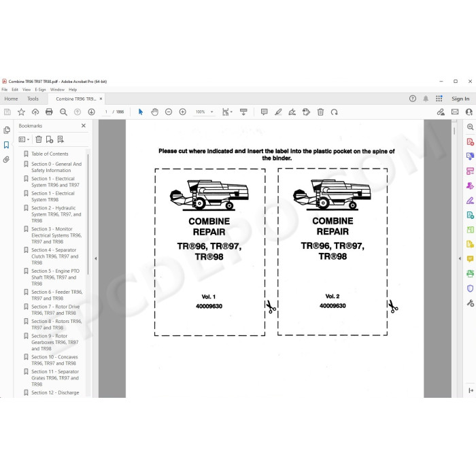Print the document with printer icon
The image size is (476, 476).
[49, 112]
